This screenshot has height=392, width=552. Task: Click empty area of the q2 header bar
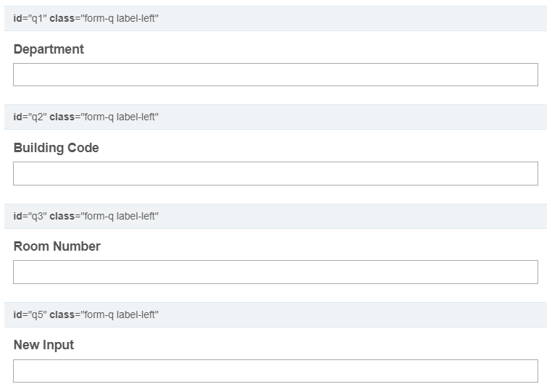coord(362,117)
